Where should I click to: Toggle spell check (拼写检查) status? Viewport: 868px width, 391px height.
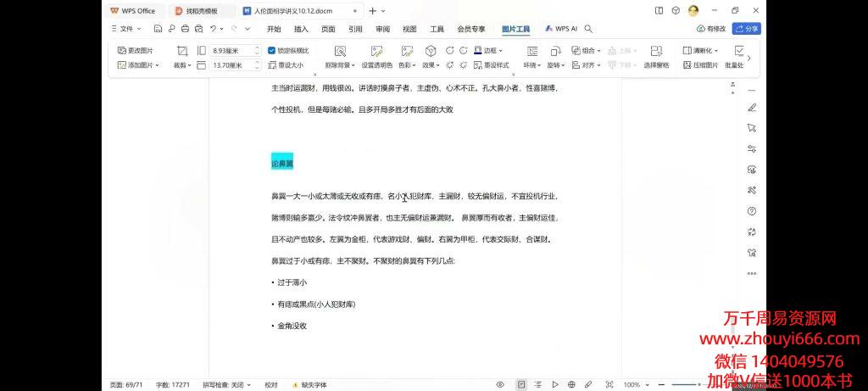click(x=225, y=384)
